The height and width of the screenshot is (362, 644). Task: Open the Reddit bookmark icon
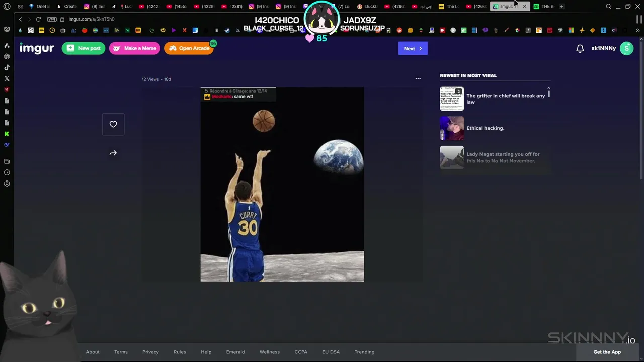click(x=399, y=30)
